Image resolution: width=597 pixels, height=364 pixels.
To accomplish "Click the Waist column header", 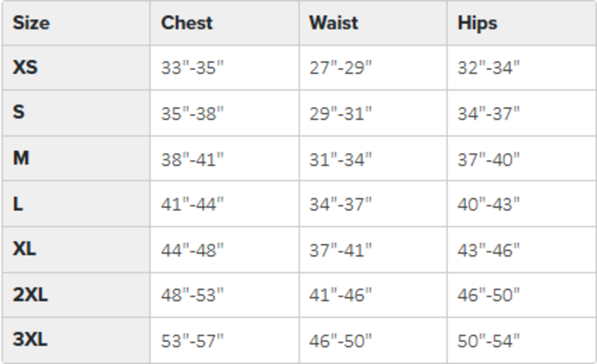I will pos(334,22).
